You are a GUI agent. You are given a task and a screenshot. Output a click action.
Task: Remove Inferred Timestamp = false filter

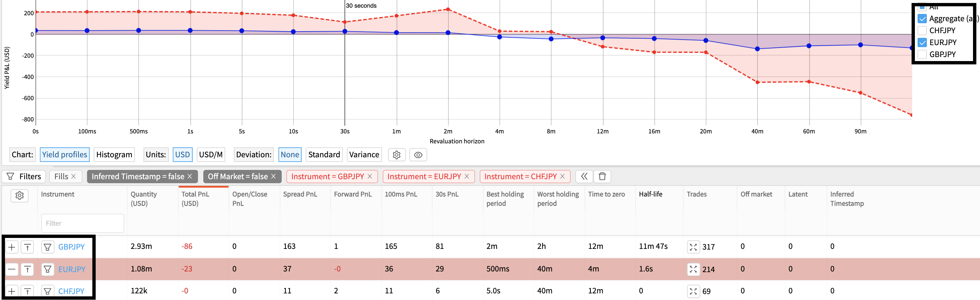(x=189, y=177)
